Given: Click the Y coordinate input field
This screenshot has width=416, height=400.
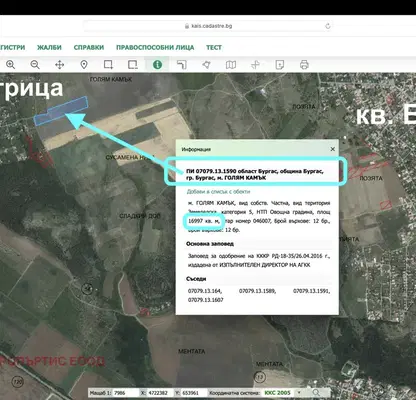Looking at the screenshot, I should pos(194,393).
